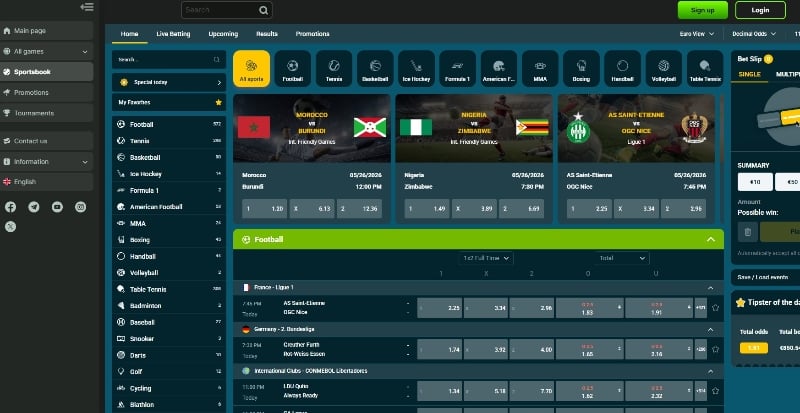Collapse France - Ligue 1 league
The image size is (800, 413).
tap(710, 288)
